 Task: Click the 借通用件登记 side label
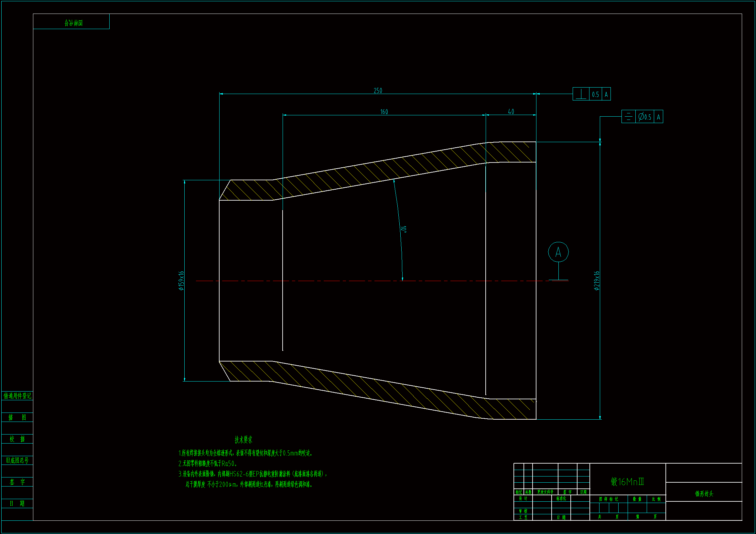(17, 396)
